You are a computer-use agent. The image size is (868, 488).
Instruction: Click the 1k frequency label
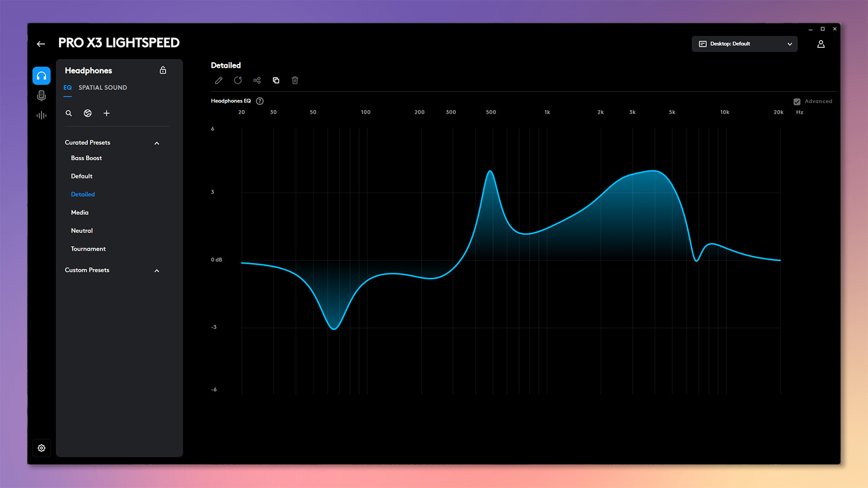tap(547, 112)
